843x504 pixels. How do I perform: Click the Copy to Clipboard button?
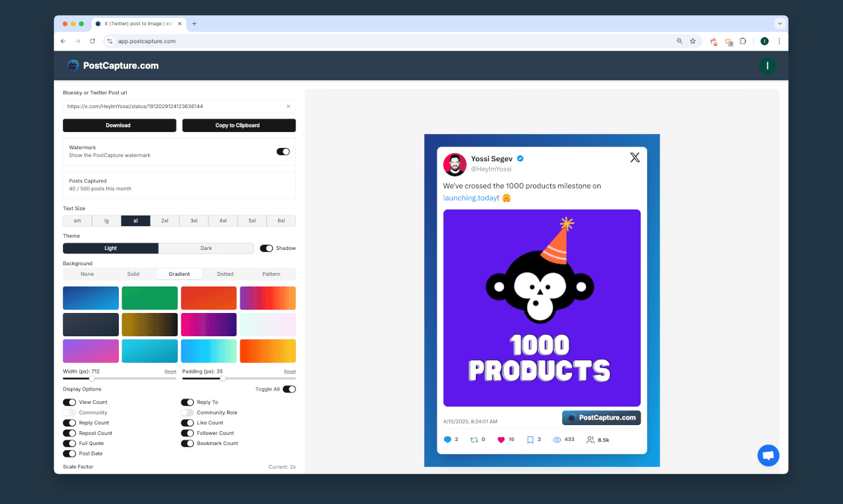(238, 125)
